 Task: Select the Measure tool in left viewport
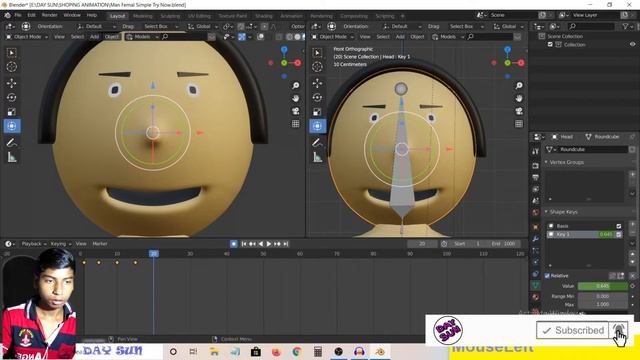(x=11, y=157)
